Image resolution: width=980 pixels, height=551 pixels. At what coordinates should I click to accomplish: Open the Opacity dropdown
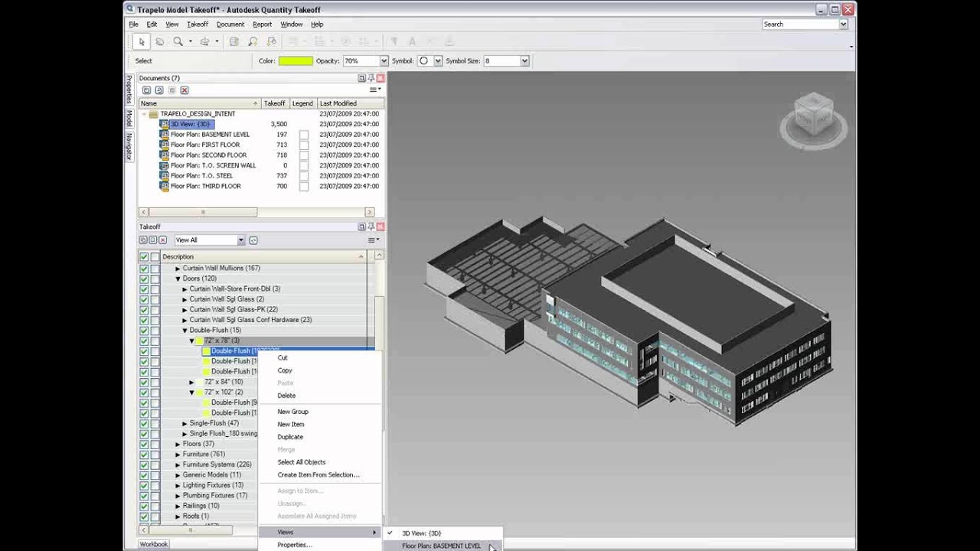click(384, 60)
